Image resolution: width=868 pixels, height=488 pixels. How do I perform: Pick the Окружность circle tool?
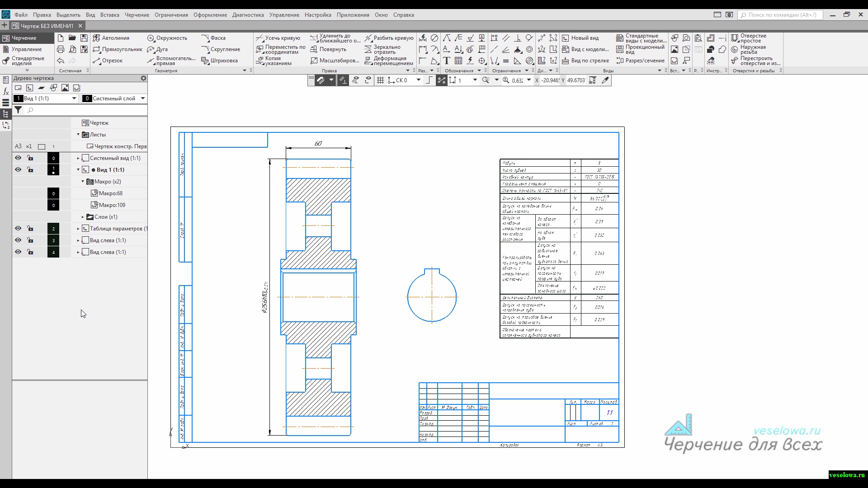[x=167, y=38]
